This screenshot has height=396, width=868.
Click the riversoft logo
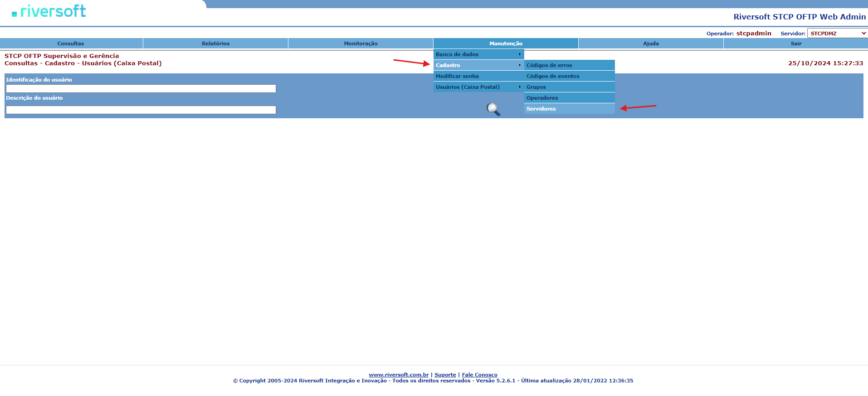click(x=49, y=11)
